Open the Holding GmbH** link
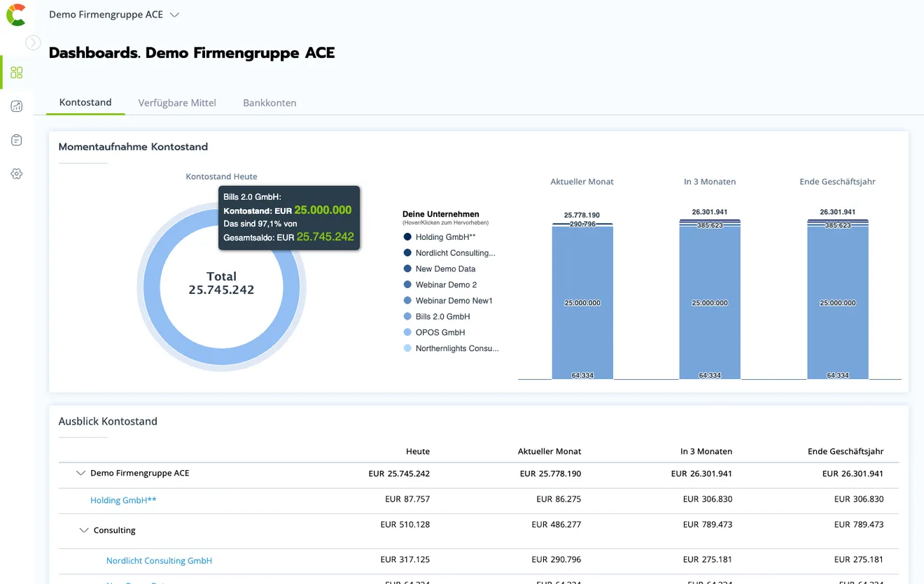Viewport: 924px width, 584px height. click(x=123, y=500)
